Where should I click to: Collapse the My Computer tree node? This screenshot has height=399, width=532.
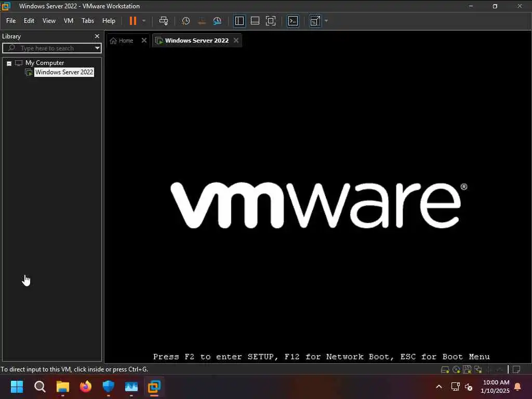(x=9, y=63)
